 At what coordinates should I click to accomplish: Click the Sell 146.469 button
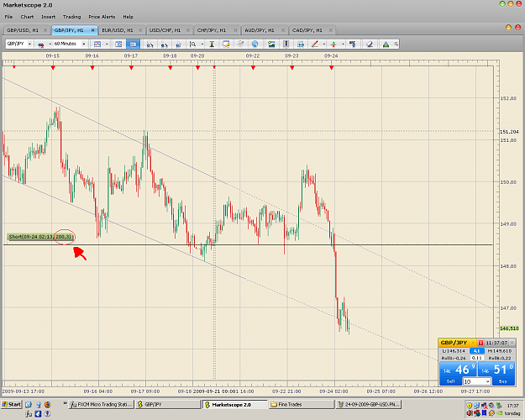(x=458, y=374)
